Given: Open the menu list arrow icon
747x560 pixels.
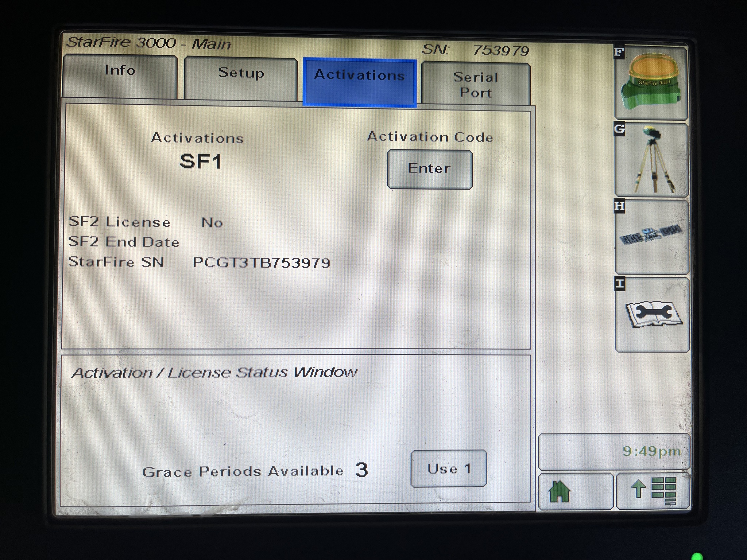Looking at the screenshot, I should click(653, 491).
